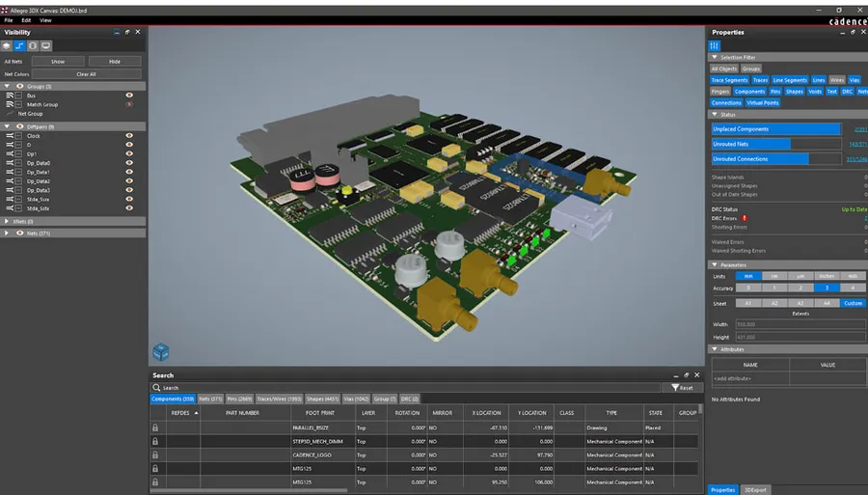This screenshot has width=868, height=495.
Task: Toggle the Diffpairs section eye icon
Action: point(20,126)
